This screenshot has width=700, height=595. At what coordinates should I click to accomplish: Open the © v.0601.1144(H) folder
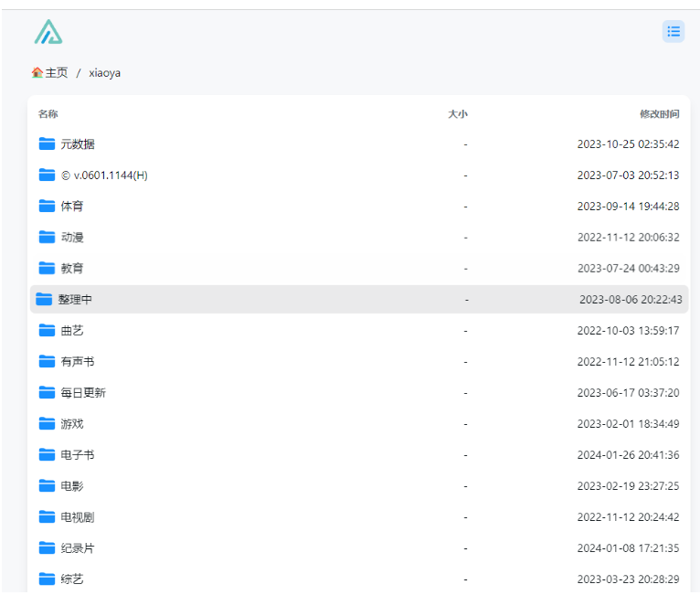[x=104, y=175]
